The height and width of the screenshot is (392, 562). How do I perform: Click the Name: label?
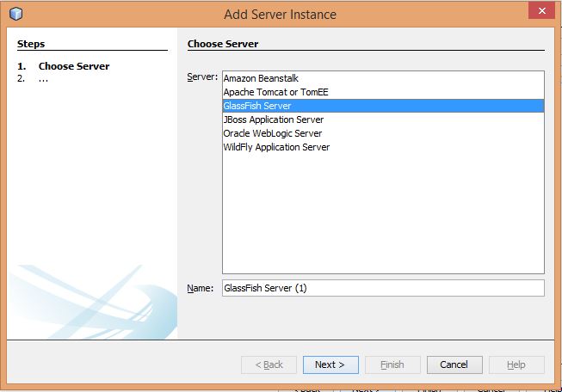point(200,288)
